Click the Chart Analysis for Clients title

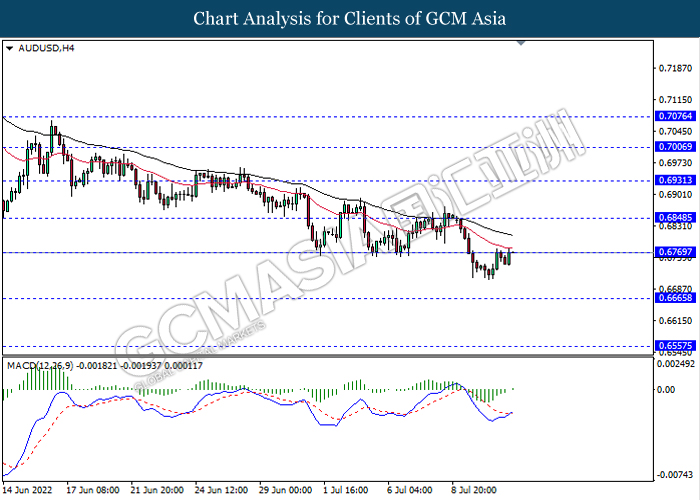coord(350,19)
